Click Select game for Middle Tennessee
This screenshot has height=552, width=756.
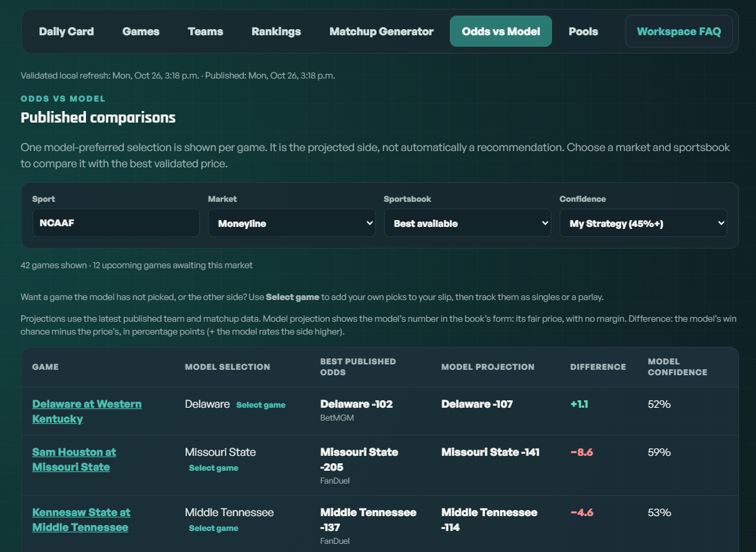pyautogui.click(x=213, y=528)
